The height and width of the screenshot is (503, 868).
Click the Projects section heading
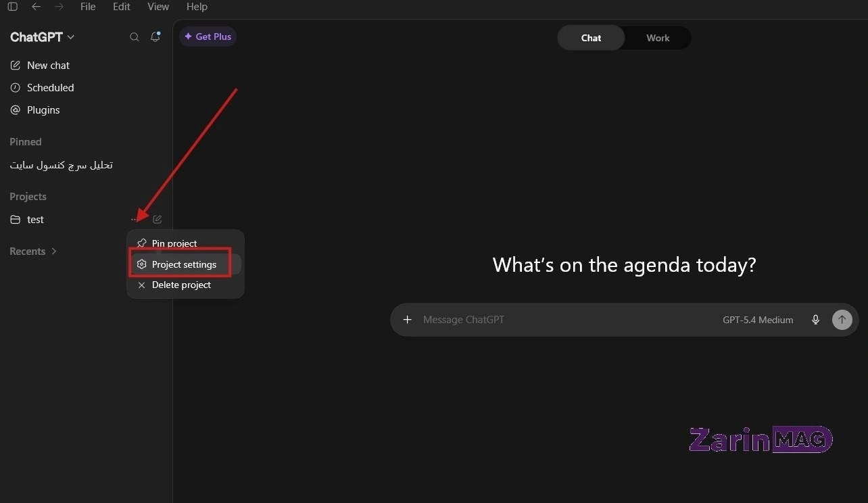click(x=28, y=197)
